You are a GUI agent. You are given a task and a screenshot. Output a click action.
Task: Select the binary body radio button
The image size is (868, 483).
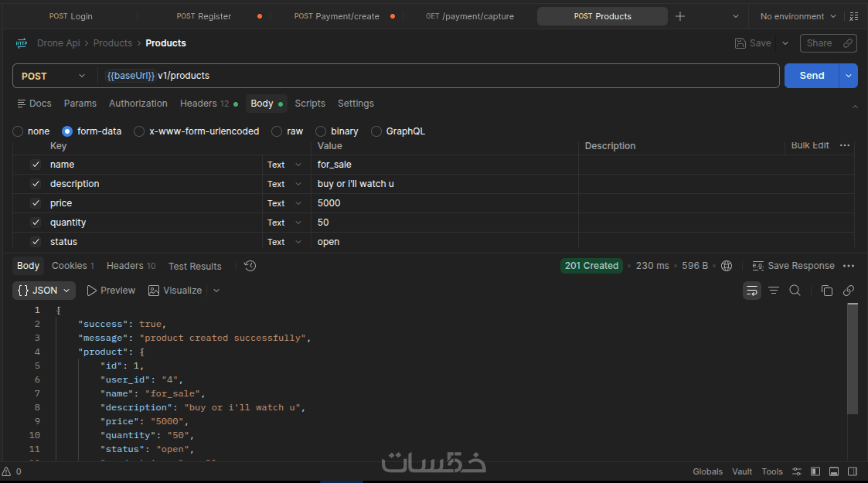click(321, 131)
